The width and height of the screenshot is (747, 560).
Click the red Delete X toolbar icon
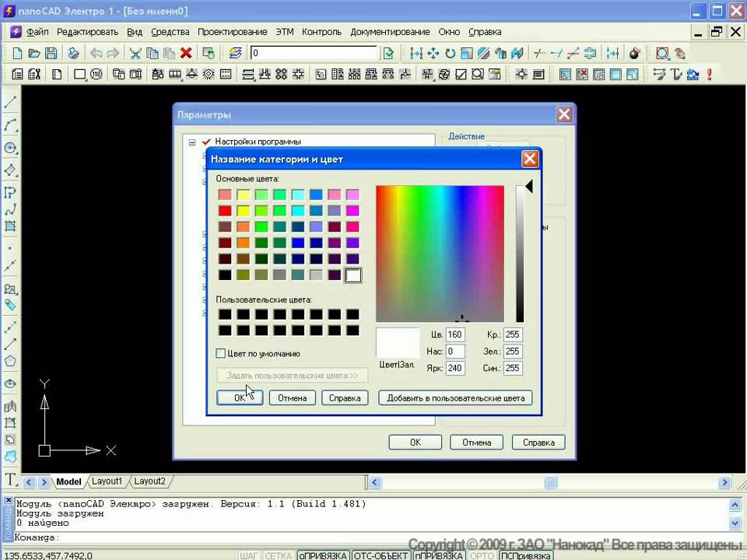[186, 53]
